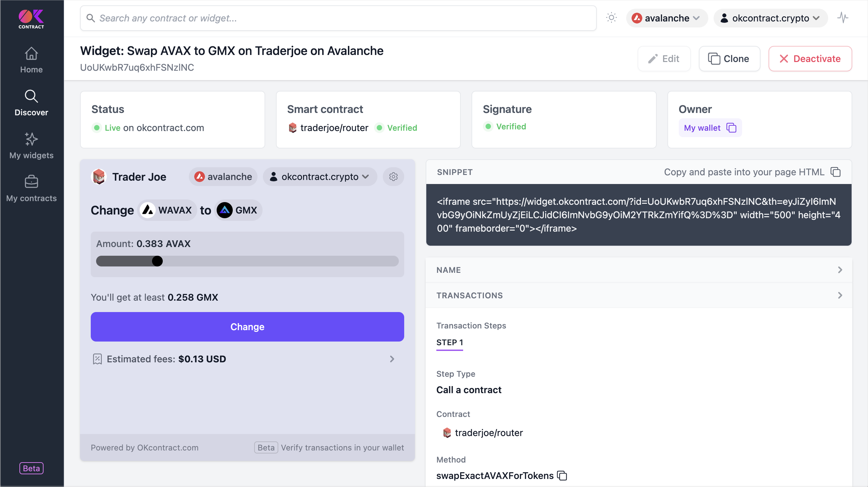Click the AVAX amount slider handle
The height and width of the screenshot is (487, 868).
coord(157,261)
